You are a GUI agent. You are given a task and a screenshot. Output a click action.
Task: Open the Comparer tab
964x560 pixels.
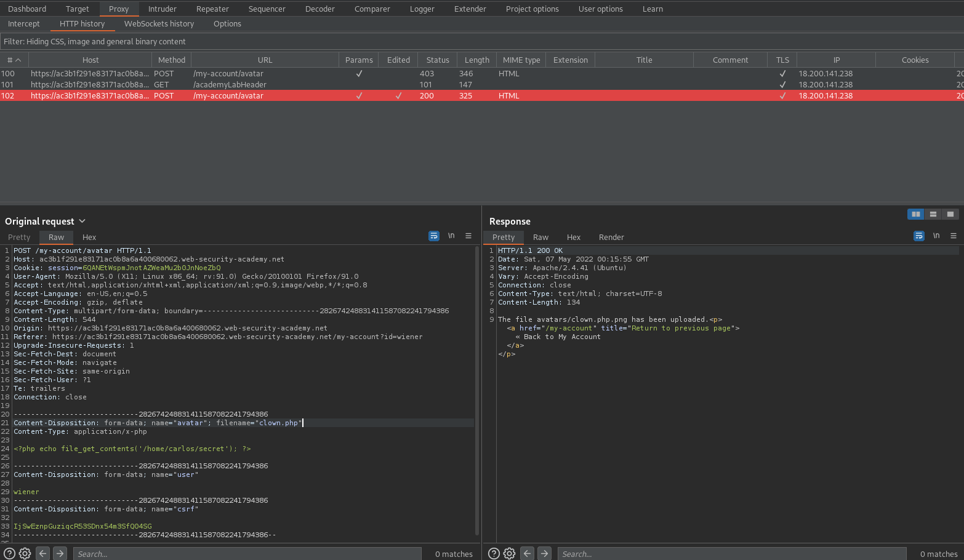[x=372, y=9]
